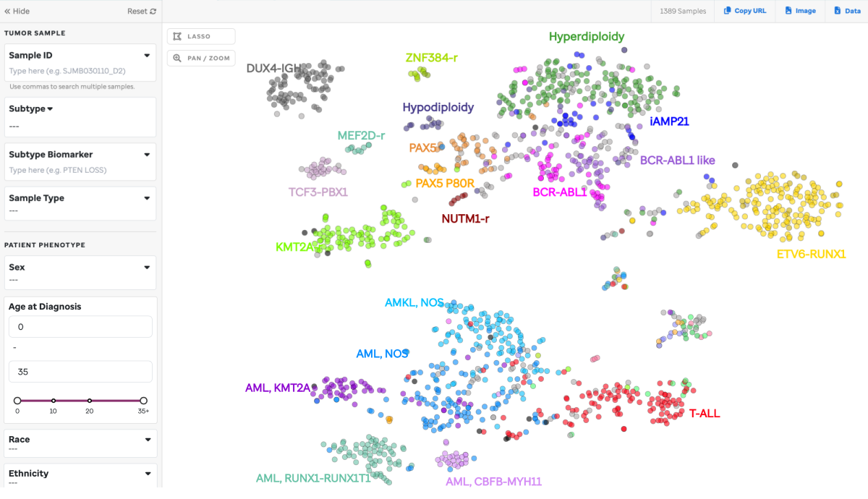Click the age slider tick at 10
The width and height of the screenshot is (868, 499).
[x=54, y=401]
